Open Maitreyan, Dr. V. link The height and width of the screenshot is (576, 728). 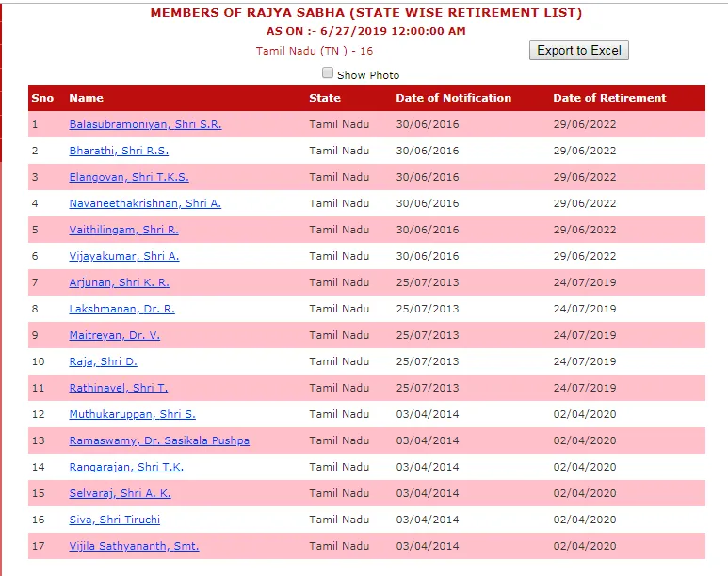pos(115,335)
